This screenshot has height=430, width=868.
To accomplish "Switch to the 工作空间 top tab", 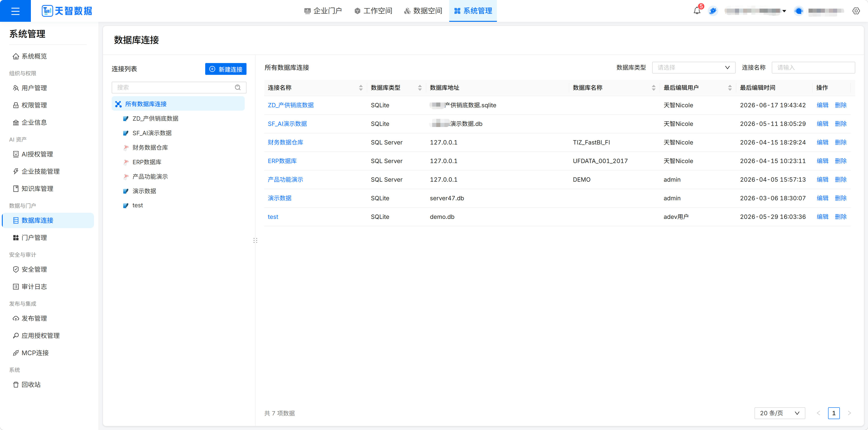I will 373,11.
